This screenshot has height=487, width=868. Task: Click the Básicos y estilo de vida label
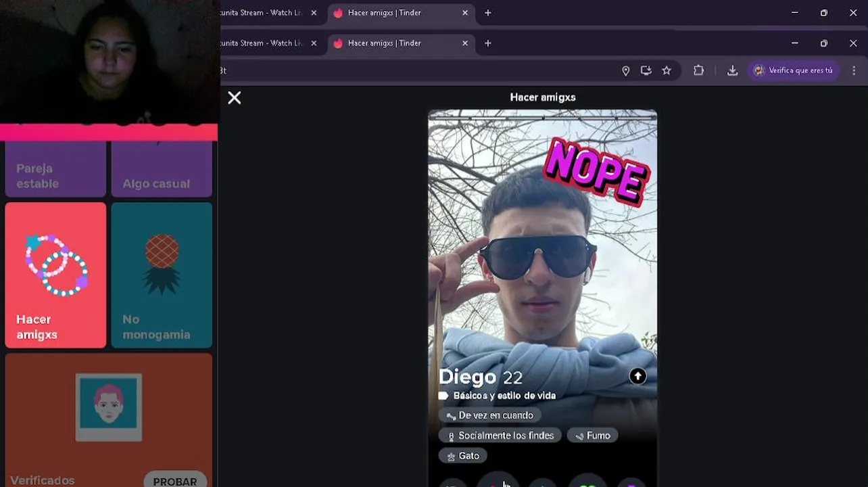pyautogui.click(x=504, y=396)
